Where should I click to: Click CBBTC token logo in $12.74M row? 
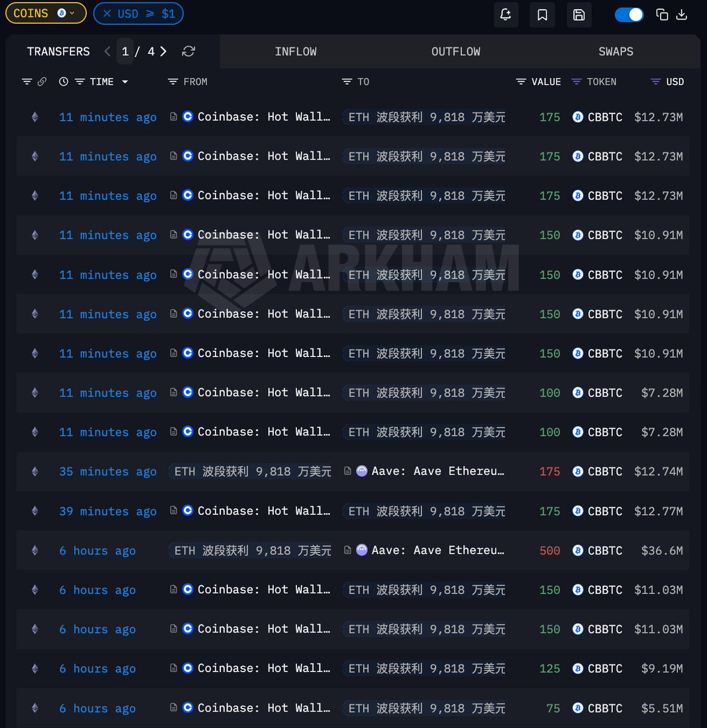tap(578, 472)
